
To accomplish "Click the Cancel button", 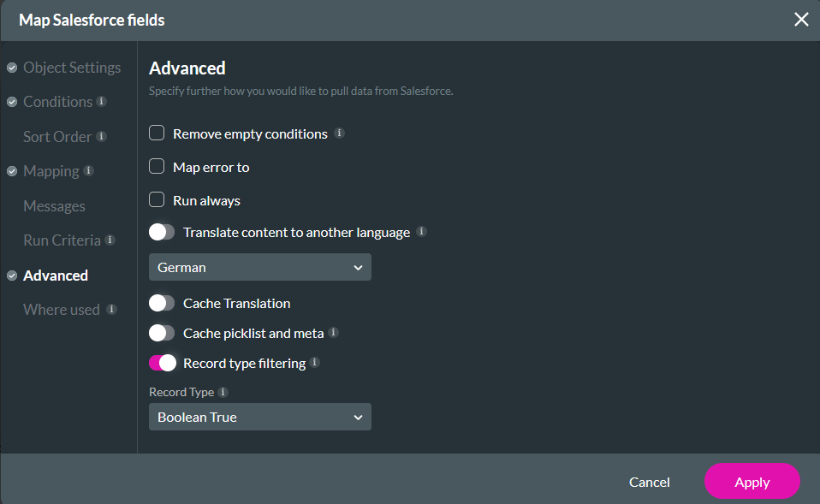I will click(x=649, y=482).
